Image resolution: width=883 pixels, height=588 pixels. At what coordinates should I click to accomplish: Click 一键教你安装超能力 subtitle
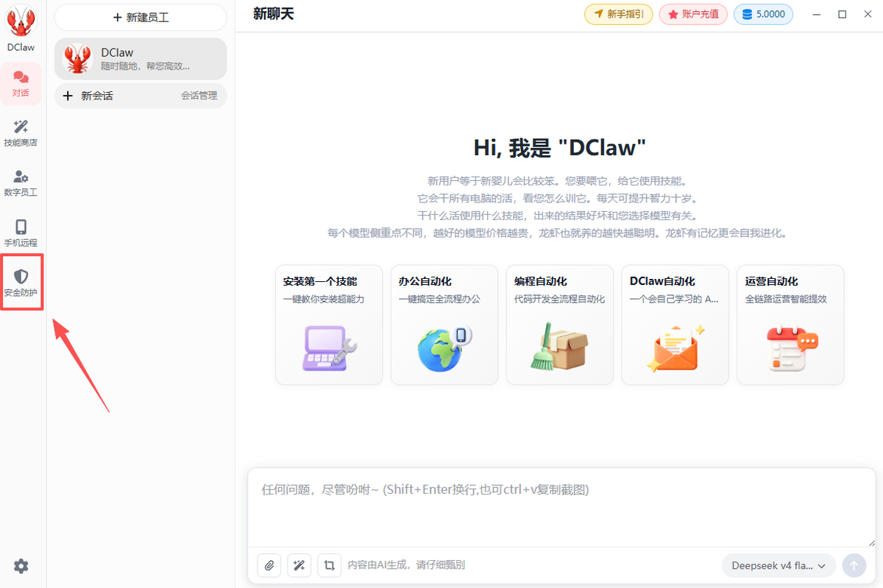pos(324,300)
